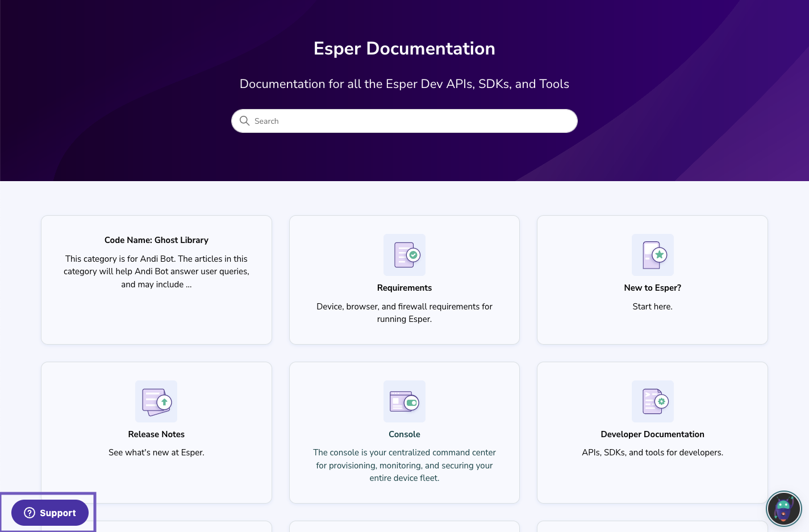The height and width of the screenshot is (532, 809).
Task: Click the search magnifier icon
Action: (244, 121)
